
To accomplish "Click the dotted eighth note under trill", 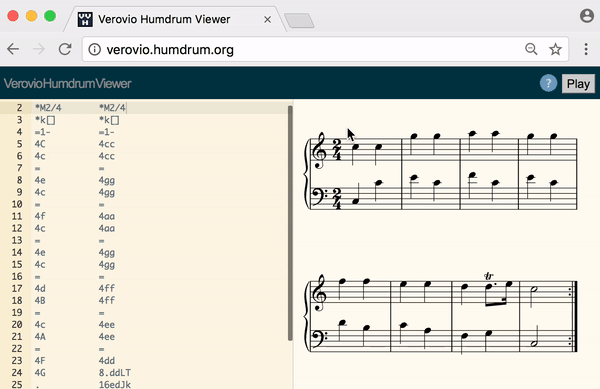I will tap(489, 286).
